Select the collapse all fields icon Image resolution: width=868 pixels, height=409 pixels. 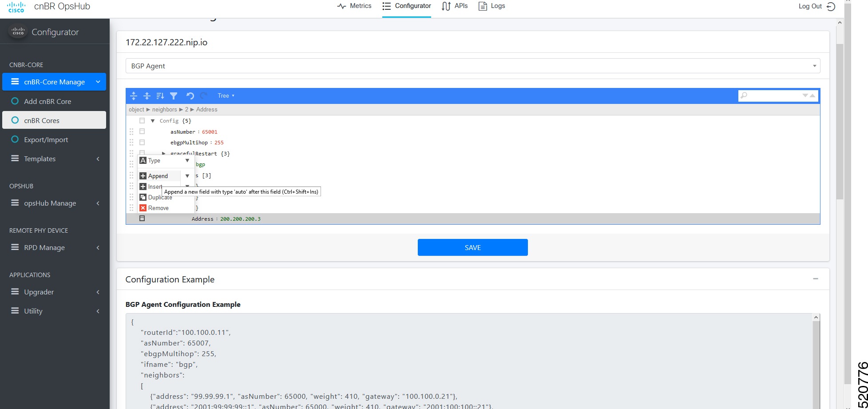click(147, 96)
